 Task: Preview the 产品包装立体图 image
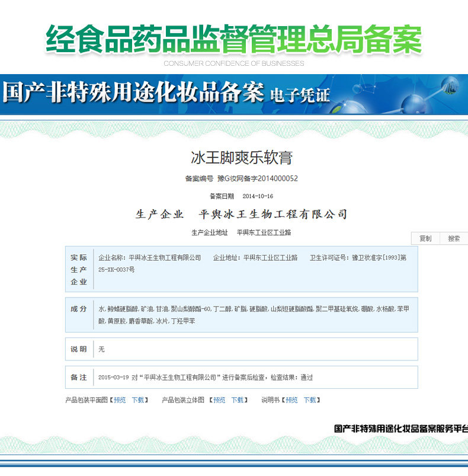(x=219, y=400)
